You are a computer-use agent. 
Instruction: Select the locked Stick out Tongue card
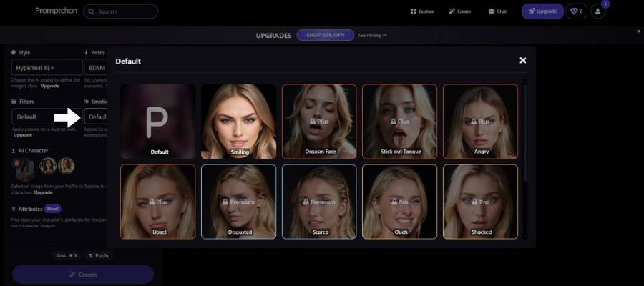(399, 122)
